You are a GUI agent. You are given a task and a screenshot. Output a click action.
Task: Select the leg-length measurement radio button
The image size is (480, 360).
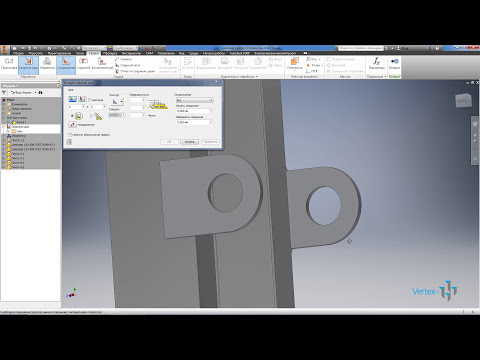click(72, 116)
